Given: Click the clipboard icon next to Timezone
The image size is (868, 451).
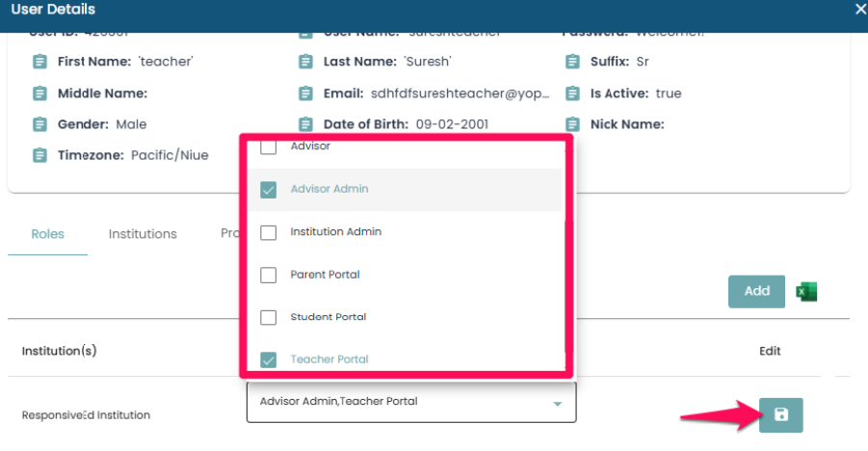Looking at the screenshot, I should (39, 155).
